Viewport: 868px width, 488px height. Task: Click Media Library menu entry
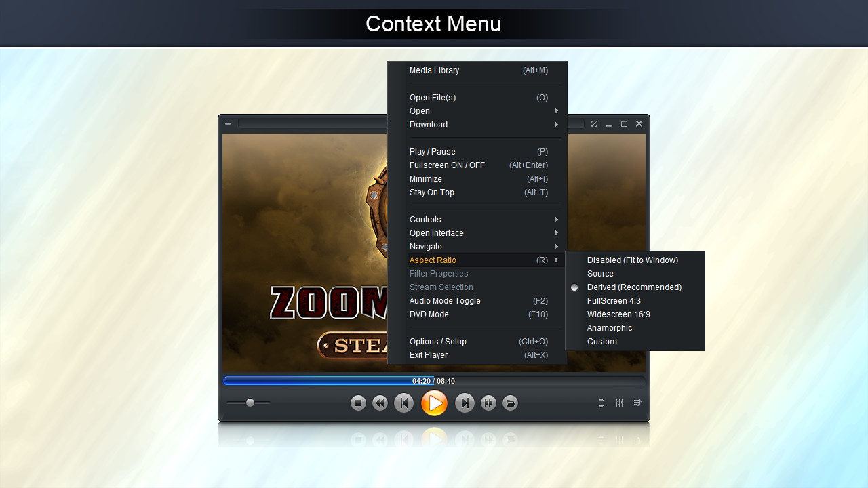point(435,70)
